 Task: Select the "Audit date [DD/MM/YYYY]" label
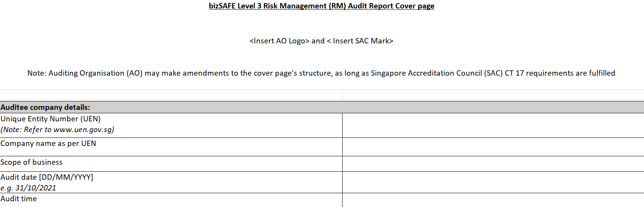47,177
